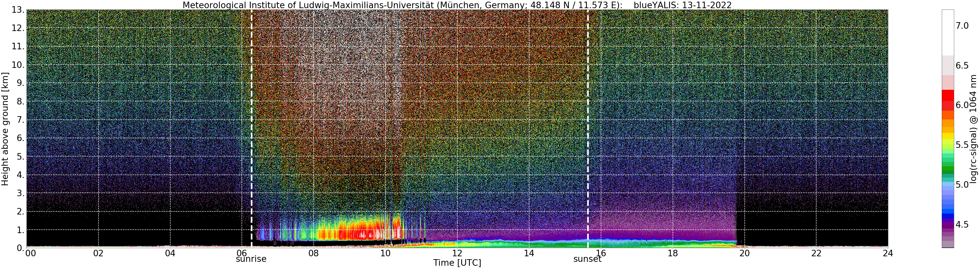The height and width of the screenshot is (269, 980).
Task: Click the x-axis tick label '00'
Action: click(30, 253)
